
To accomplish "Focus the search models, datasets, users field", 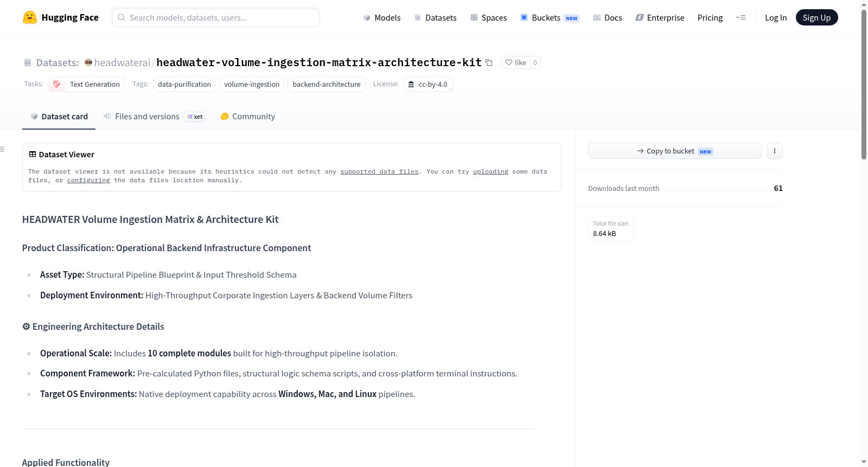I will tap(216, 17).
